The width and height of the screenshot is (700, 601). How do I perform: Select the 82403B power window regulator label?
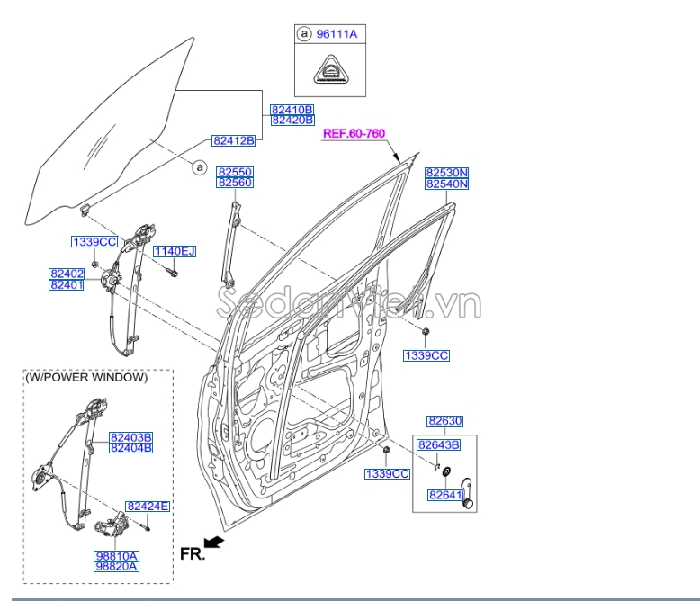[130, 436]
